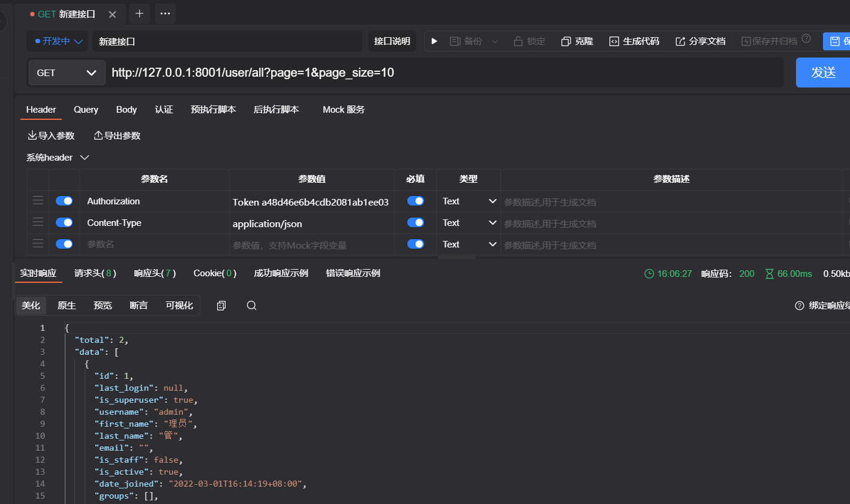This screenshot has width=850, height=504.
Task: Click the clock response time icon
Action: [x=649, y=273]
